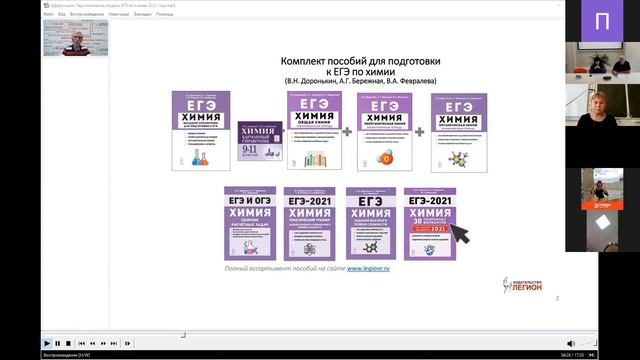Click the playback time counter in status bar
Viewport: 640px width, 360px height.
[x=572, y=355]
